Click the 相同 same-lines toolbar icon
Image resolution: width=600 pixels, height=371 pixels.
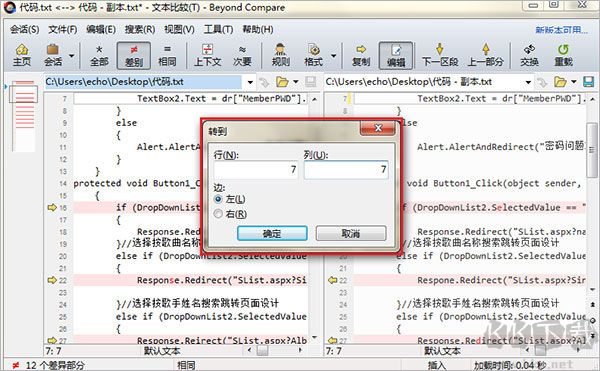point(167,55)
